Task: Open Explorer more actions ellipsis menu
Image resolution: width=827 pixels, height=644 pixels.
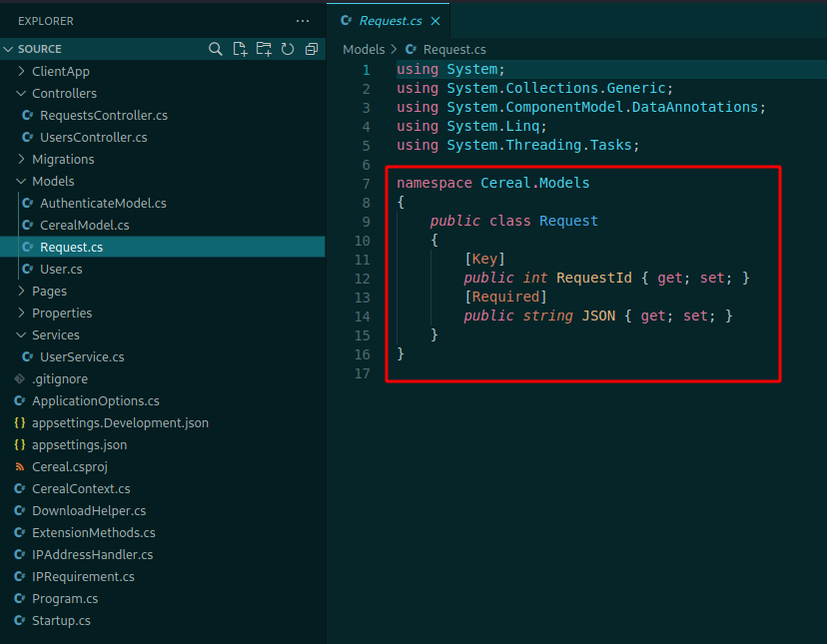Action: [303, 21]
